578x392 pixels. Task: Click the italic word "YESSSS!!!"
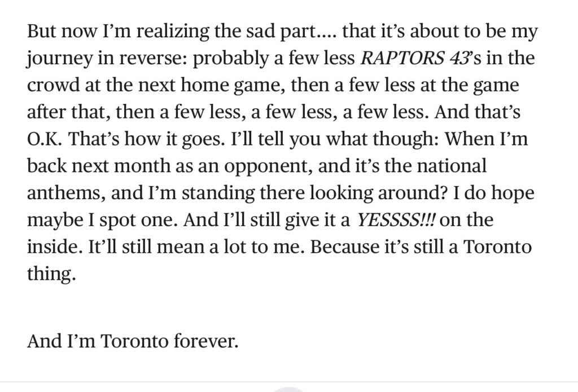coord(397,220)
